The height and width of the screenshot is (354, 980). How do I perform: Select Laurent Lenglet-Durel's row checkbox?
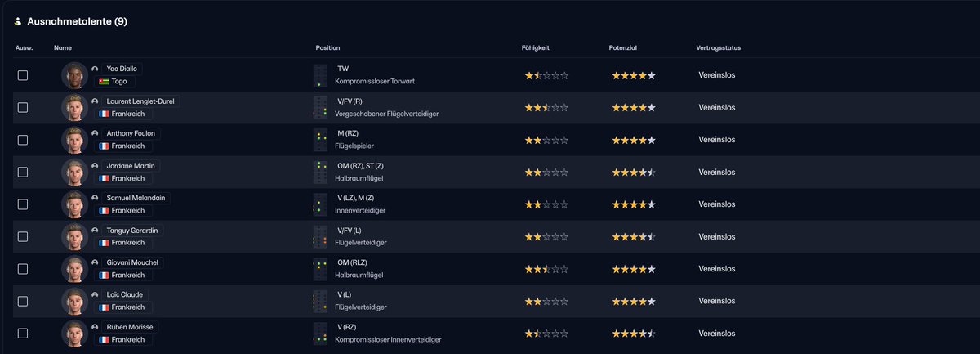point(23,107)
